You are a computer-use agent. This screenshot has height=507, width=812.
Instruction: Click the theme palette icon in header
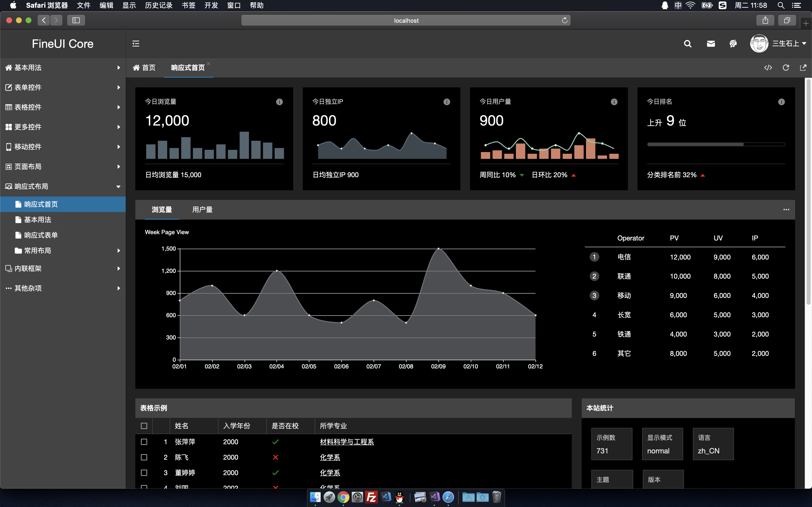pyautogui.click(x=733, y=44)
